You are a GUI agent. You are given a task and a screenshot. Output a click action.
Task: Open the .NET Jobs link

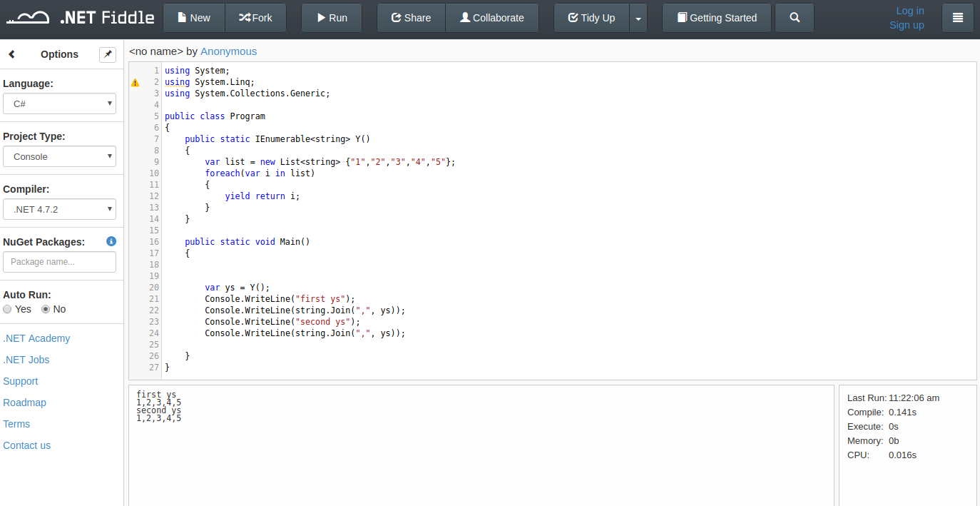(x=26, y=360)
